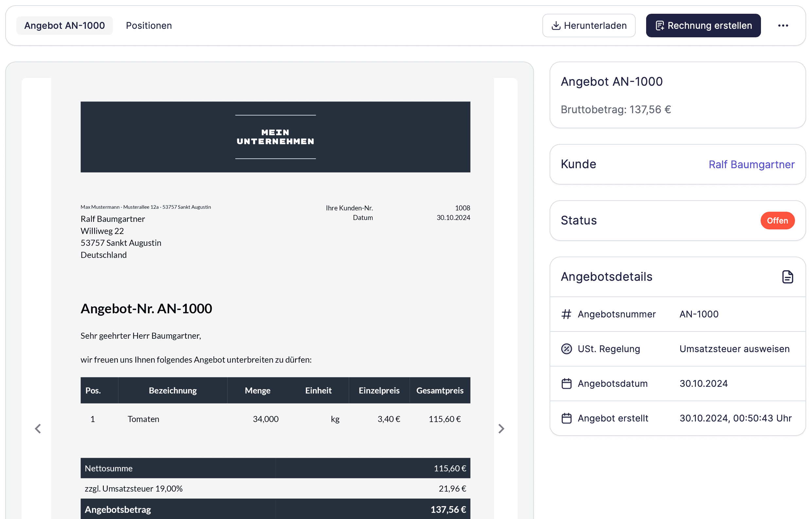812x519 pixels.
Task: Click the Einheit value kg
Action: point(335,419)
